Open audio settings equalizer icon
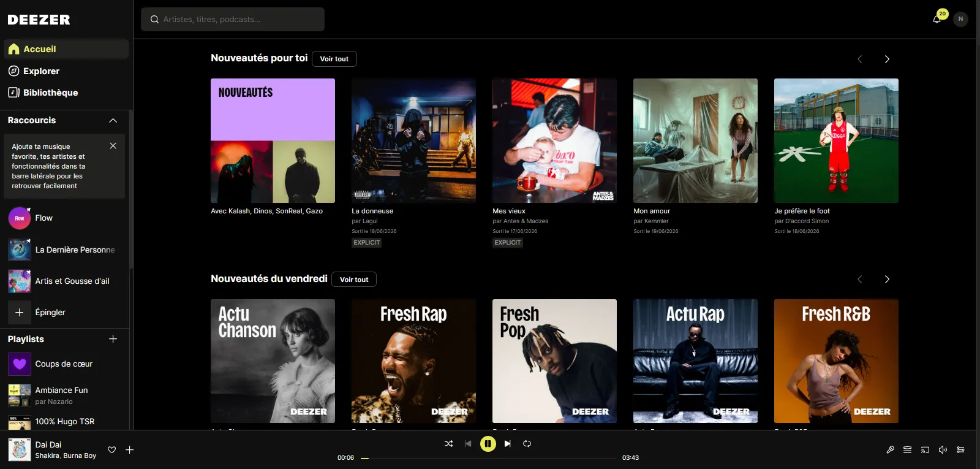The width and height of the screenshot is (980, 469). tap(961, 450)
